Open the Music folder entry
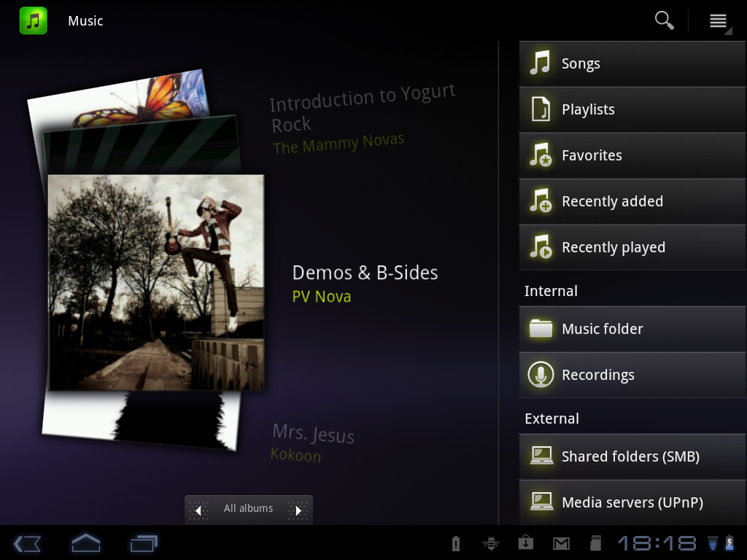The width and height of the screenshot is (747, 560). [x=632, y=329]
